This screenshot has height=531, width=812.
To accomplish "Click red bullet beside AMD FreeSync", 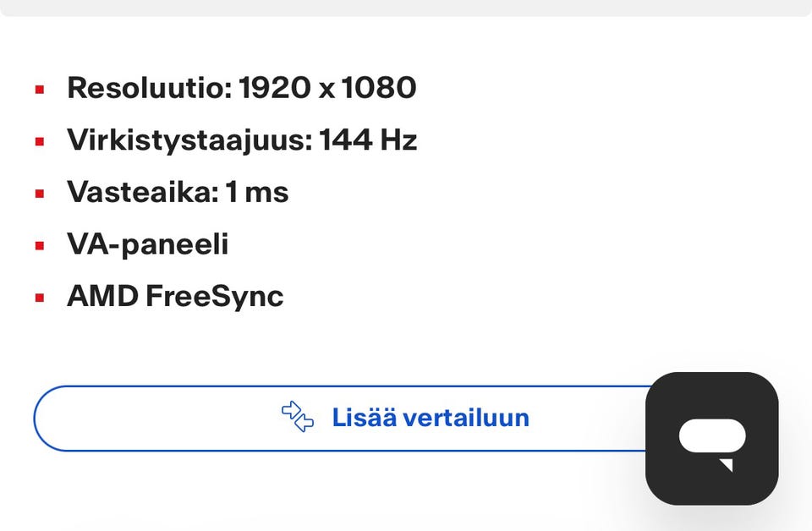I will [x=40, y=298].
